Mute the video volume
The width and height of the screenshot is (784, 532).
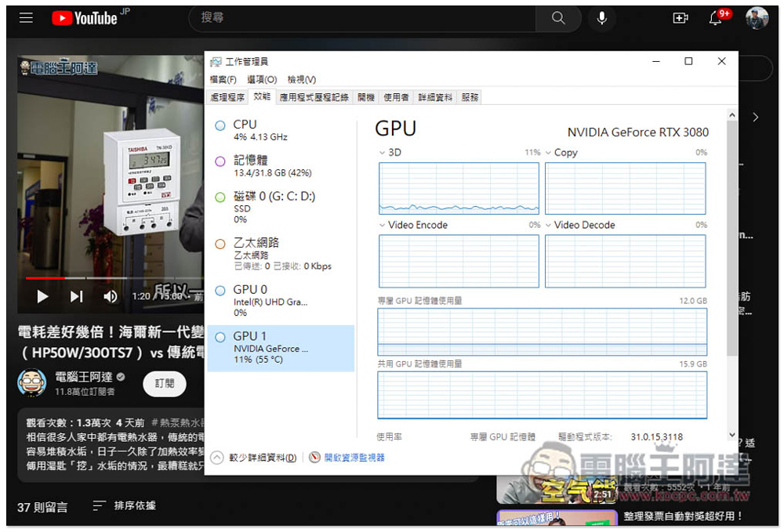tap(111, 296)
